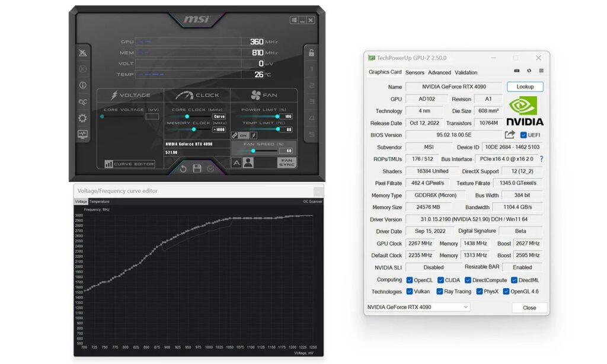
Task: Click the core clock Curve value box
Action: point(219,116)
